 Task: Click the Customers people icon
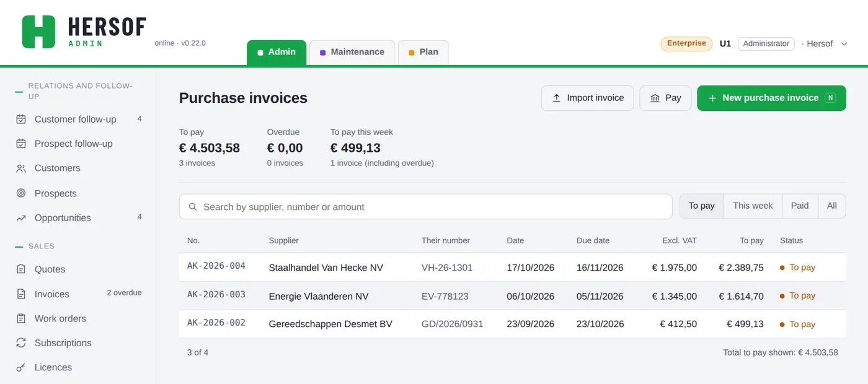(21, 168)
